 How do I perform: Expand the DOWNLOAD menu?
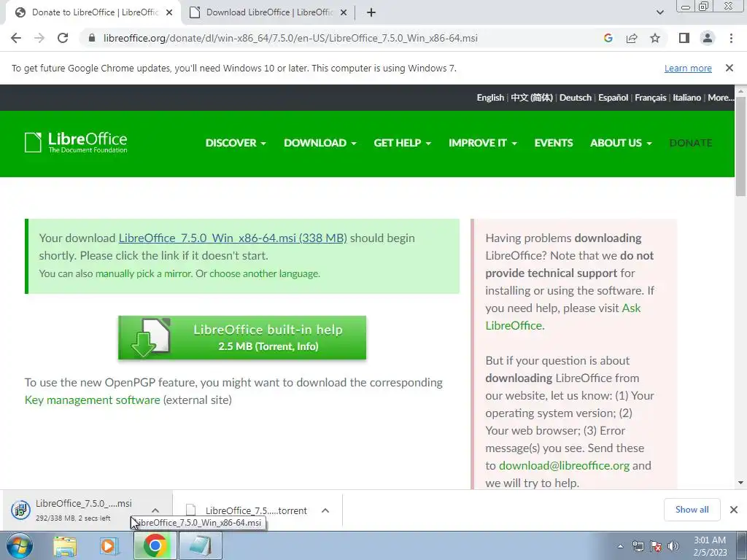click(x=320, y=143)
